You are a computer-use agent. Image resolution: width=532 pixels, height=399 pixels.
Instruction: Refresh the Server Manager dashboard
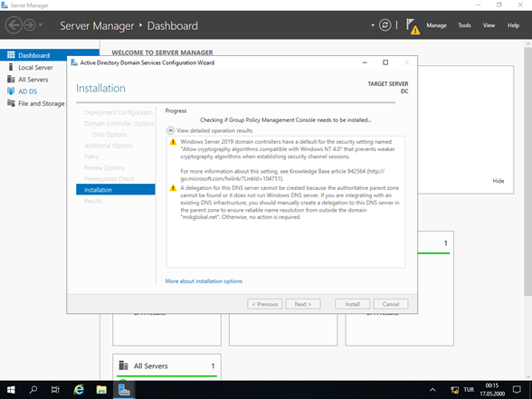tap(385, 25)
